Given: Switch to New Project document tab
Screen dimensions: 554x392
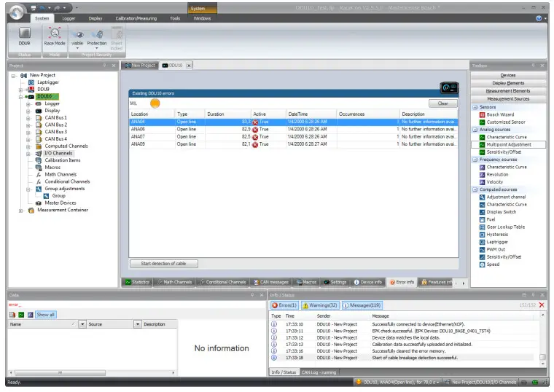Looking at the screenshot, I should tap(140, 66).
